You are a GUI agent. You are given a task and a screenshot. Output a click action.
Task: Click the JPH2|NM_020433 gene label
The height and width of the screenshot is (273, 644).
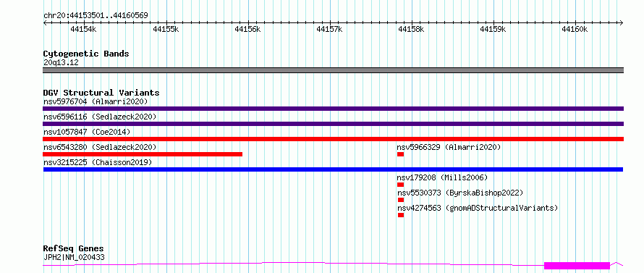(x=74, y=257)
